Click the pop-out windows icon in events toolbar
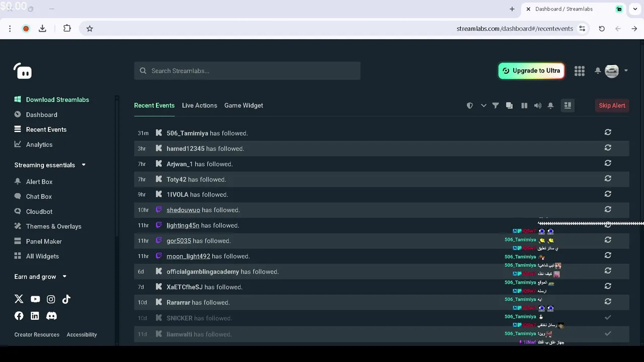This screenshot has height=362, width=644. [x=509, y=106]
